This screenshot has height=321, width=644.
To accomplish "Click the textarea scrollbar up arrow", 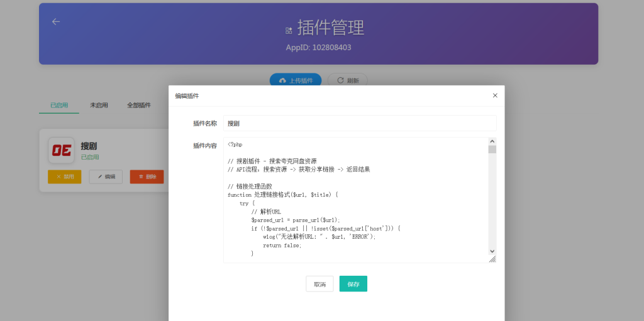I will [x=492, y=141].
